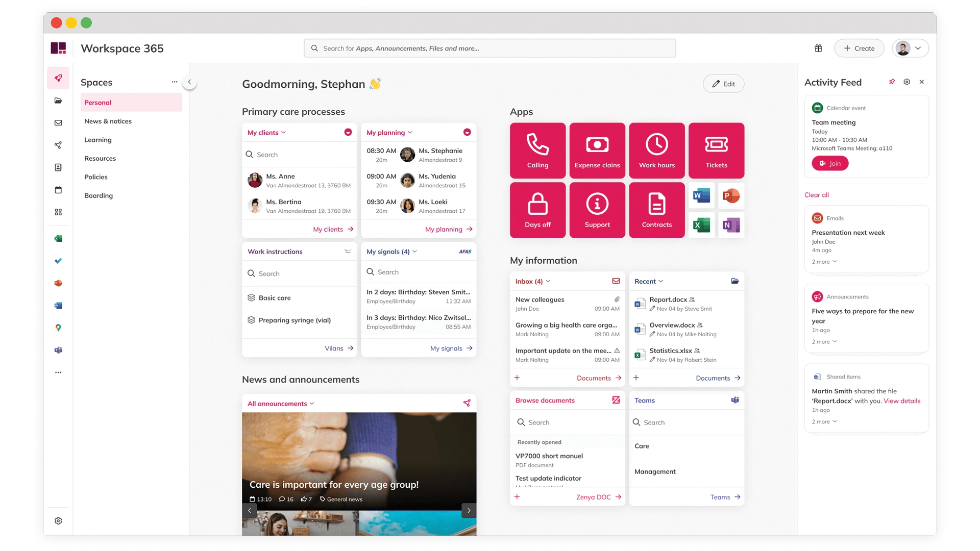
Task: Collapse the Spaces panel with chevron
Action: pos(189,82)
